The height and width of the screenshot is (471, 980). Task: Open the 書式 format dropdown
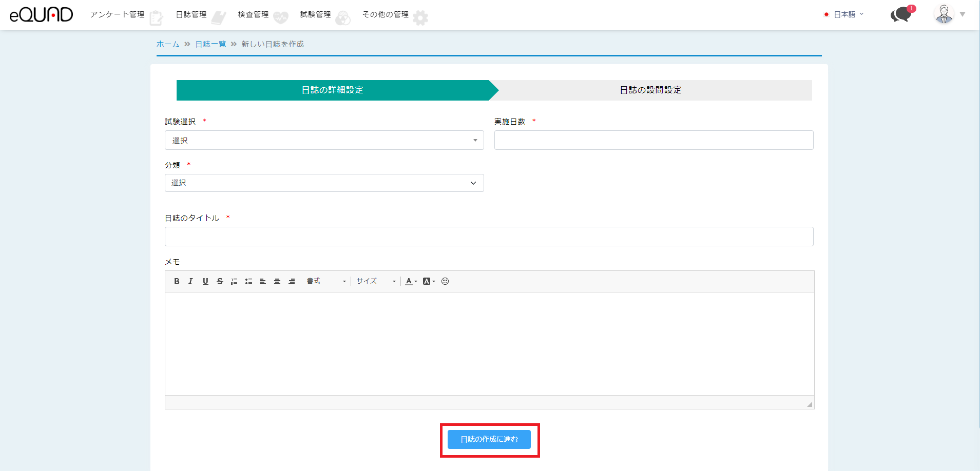(326, 281)
